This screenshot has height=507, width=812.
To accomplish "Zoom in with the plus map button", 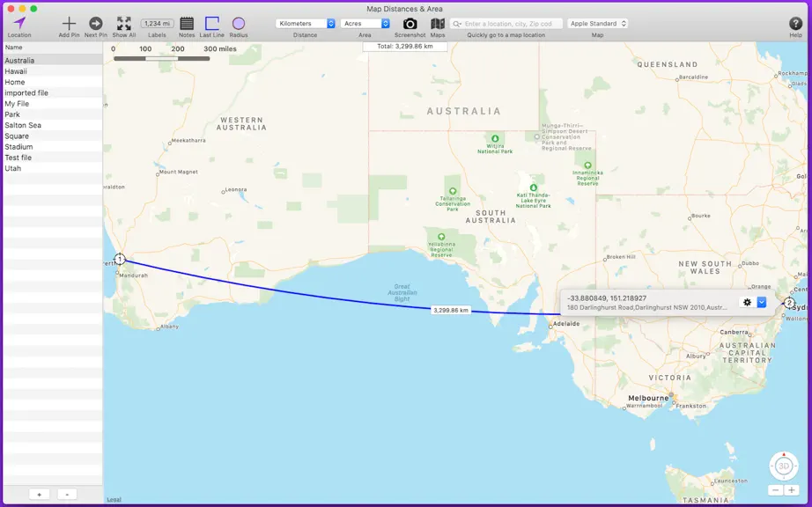I will [x=791, y=490].
